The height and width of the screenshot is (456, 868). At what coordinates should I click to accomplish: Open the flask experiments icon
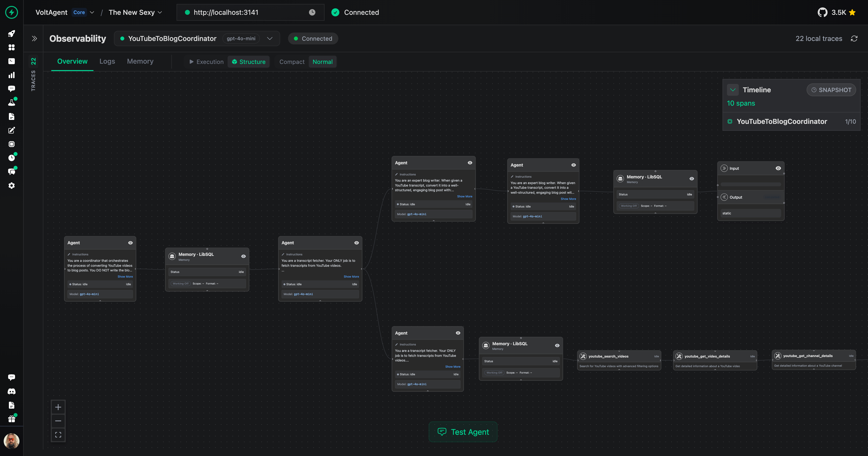click(11, 103)
